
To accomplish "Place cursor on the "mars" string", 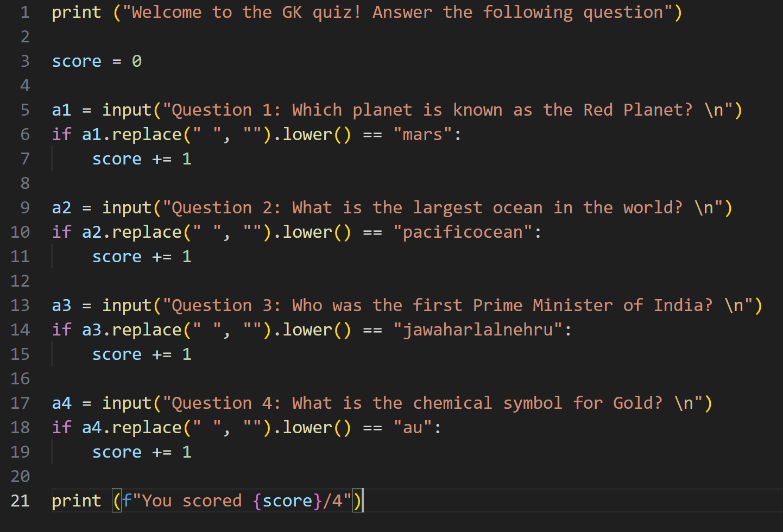I will [x=422, y=135].
